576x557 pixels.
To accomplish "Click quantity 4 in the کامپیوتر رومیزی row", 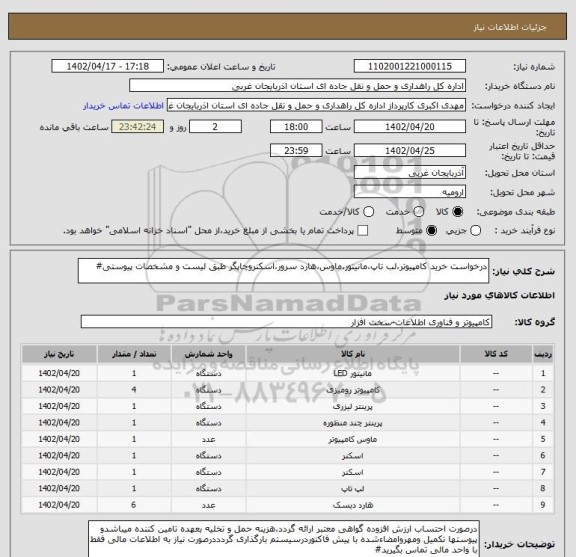I will click(134, 390).
